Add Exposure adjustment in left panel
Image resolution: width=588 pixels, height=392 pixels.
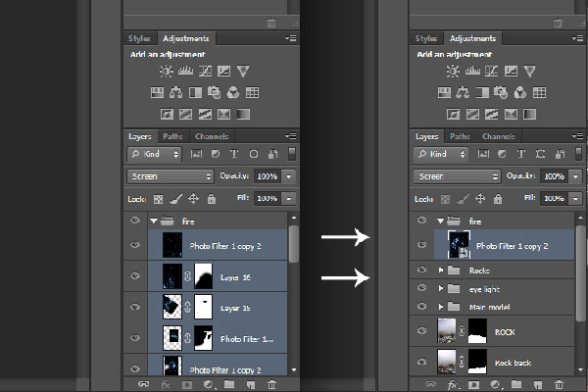(223, 71)
